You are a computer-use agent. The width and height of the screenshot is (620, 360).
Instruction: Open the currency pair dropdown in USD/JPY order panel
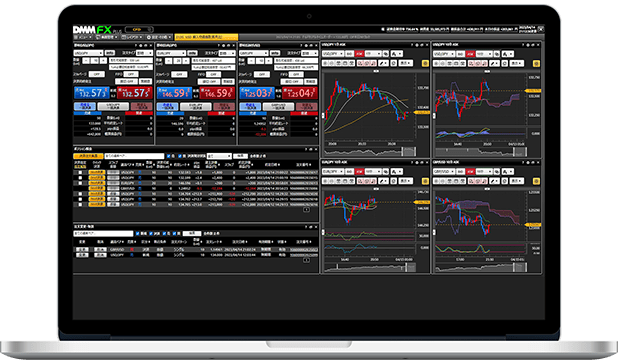tap(88, 53)
